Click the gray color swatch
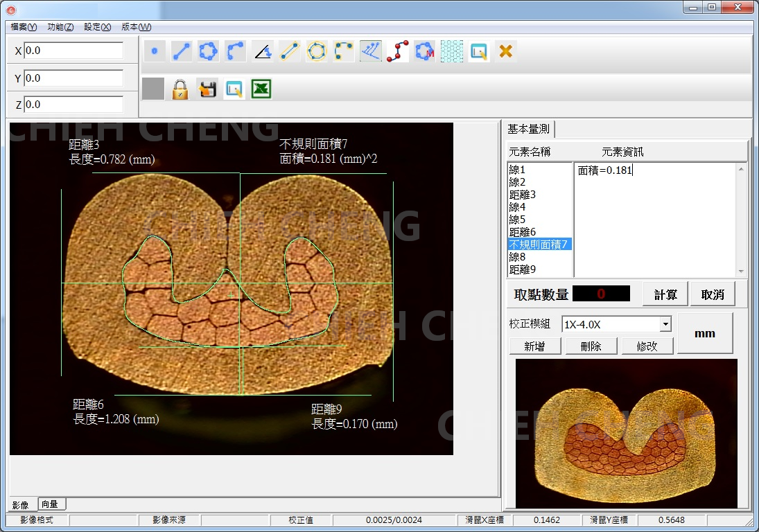759x532 pixels. [153, 89]
